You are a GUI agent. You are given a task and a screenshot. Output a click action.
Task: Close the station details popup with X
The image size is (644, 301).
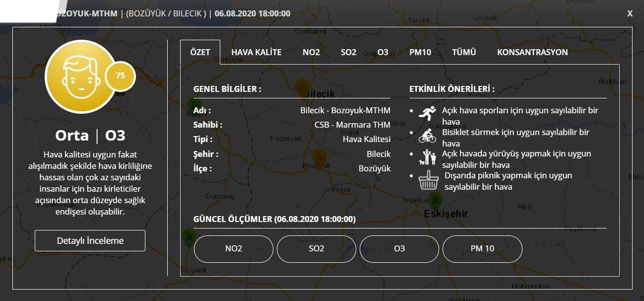tap(630, 13)
